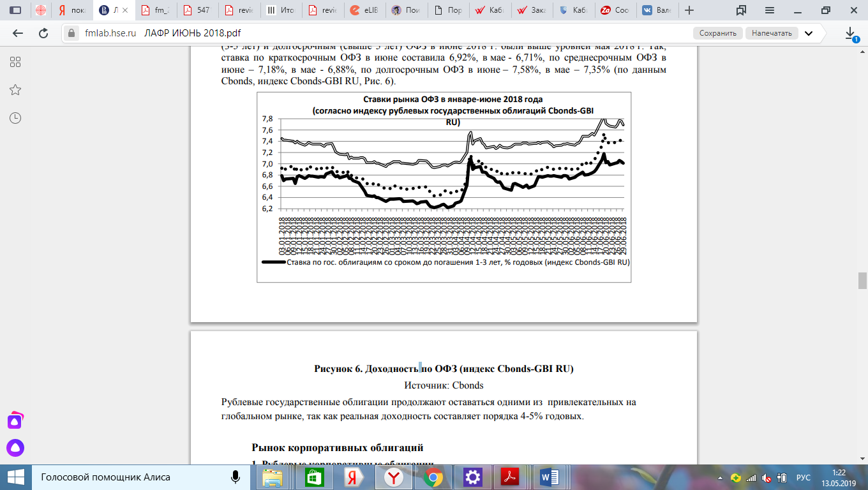Click the network signal tray icon
The width and height of the screenshot is (868, 490).
[751, 477]
